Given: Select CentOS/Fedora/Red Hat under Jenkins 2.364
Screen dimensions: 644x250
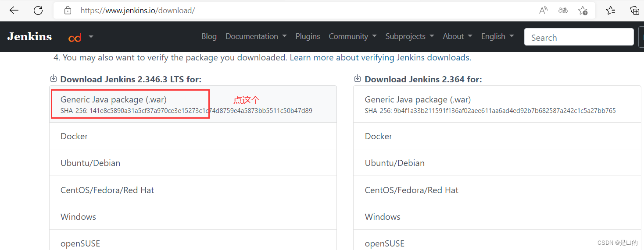Looking at the screenshot, I should pyautogui.click(x=497, y=190).
